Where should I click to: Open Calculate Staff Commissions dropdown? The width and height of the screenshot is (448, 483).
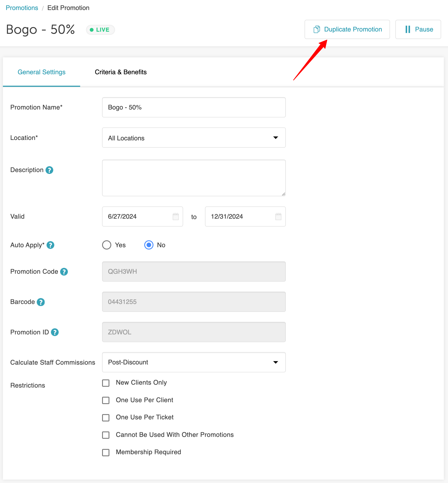[x=194, y=362]
